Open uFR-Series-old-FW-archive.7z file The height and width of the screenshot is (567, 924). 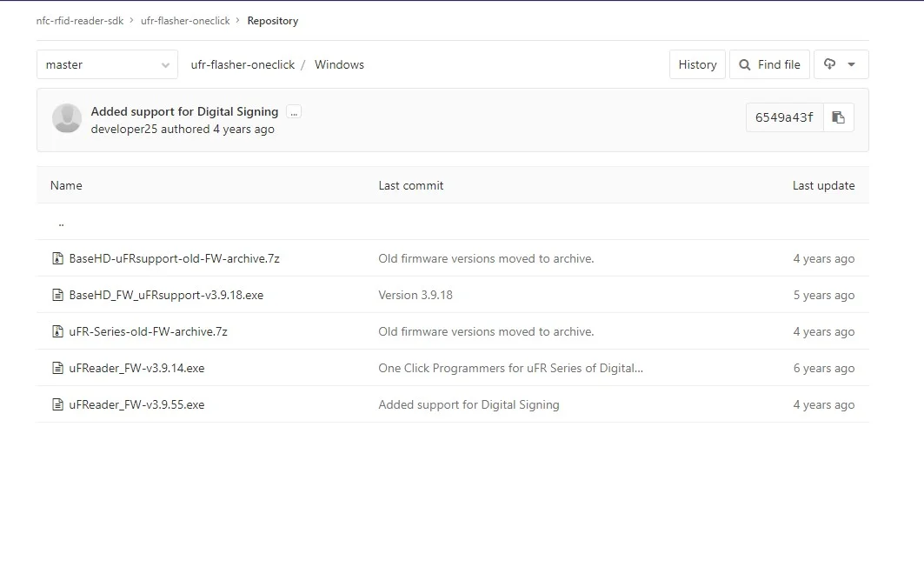click(x=149, y=331)
